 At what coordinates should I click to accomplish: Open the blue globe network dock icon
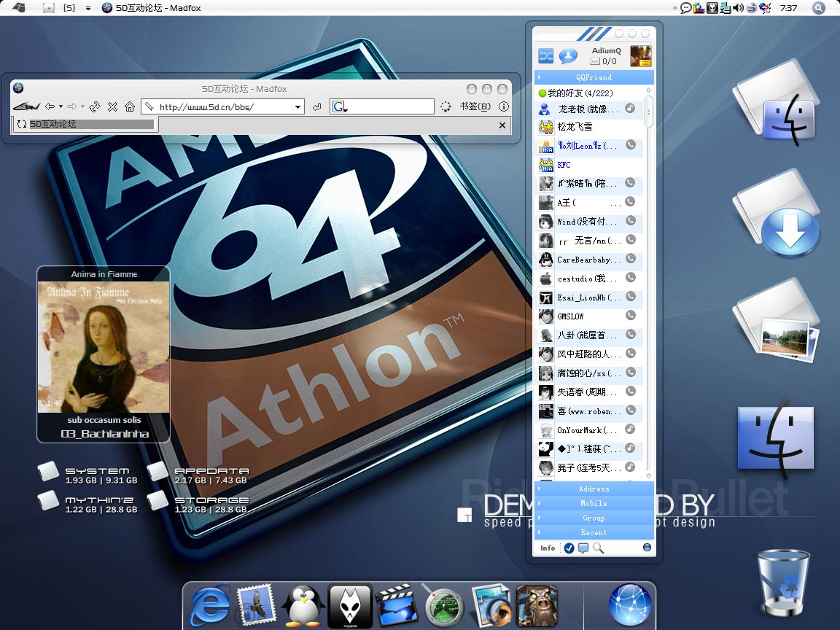click(x=630, y=605)
